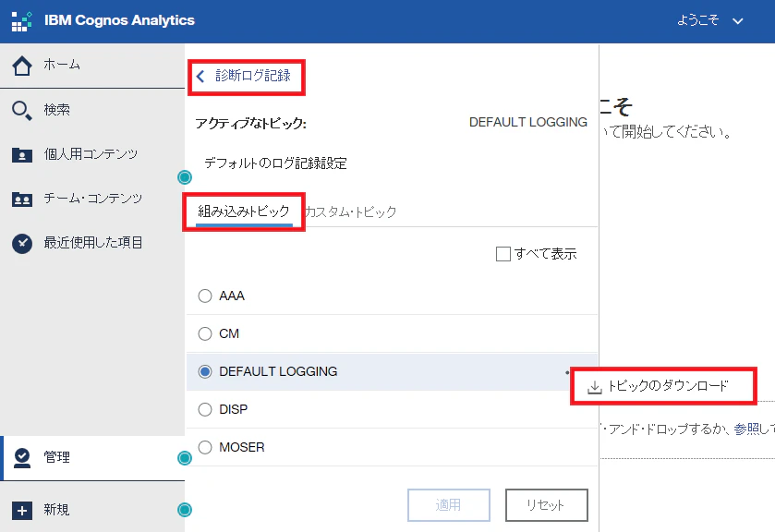Click the 適用 button
The width and height of the screenshot is (775, 532).
[x=449, y=505]
